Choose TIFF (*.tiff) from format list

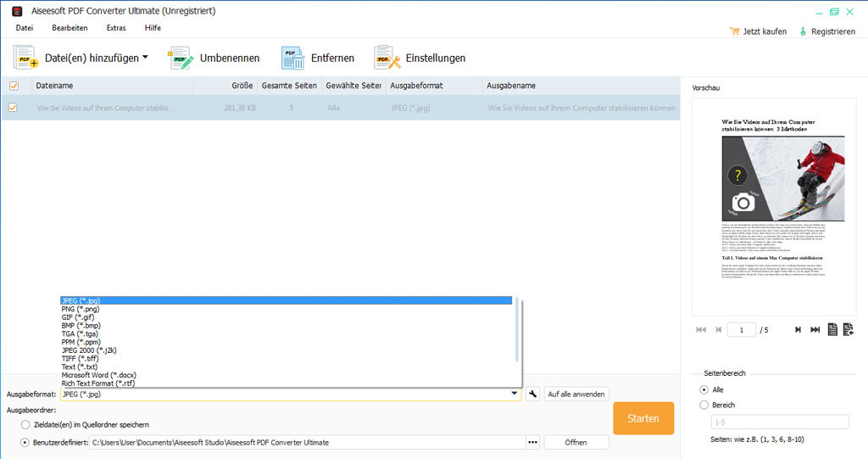(x=287, y=359)
